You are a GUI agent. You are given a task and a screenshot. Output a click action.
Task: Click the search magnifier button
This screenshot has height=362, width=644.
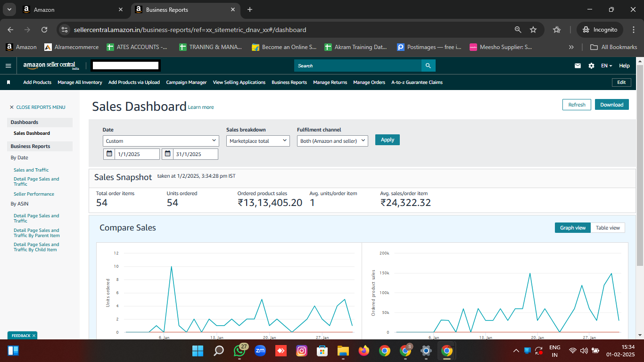click(x=428, y=66)
